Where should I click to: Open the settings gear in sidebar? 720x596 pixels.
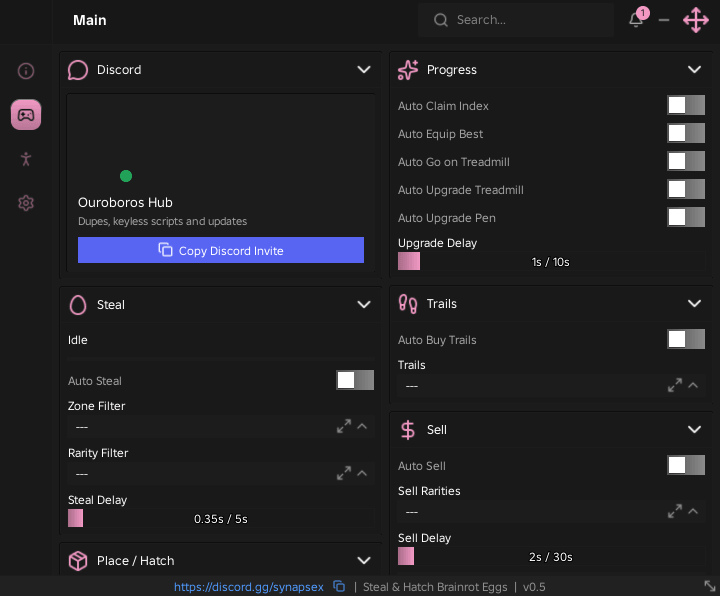[26, 202]
